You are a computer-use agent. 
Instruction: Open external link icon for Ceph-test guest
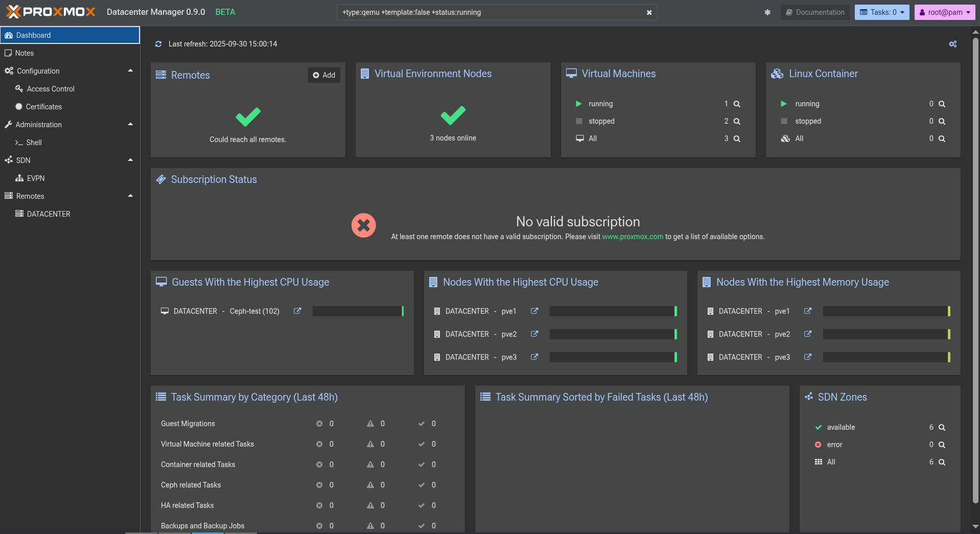click(297, 311)
